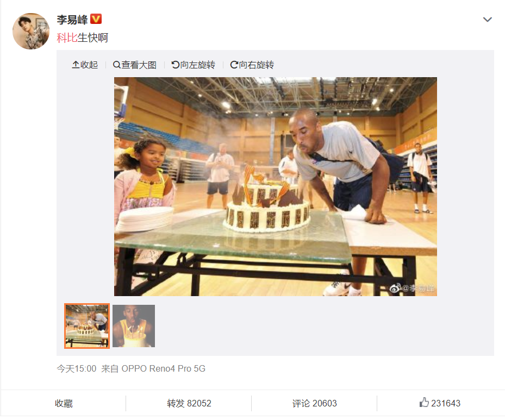Click the rotate-right arrow icon
Viewport: 505px width, 420px height.
[x=234, y=65]
